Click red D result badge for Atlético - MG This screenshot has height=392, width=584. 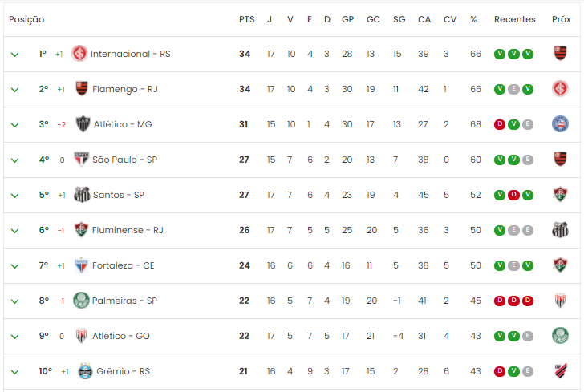(x=500, y=124)
